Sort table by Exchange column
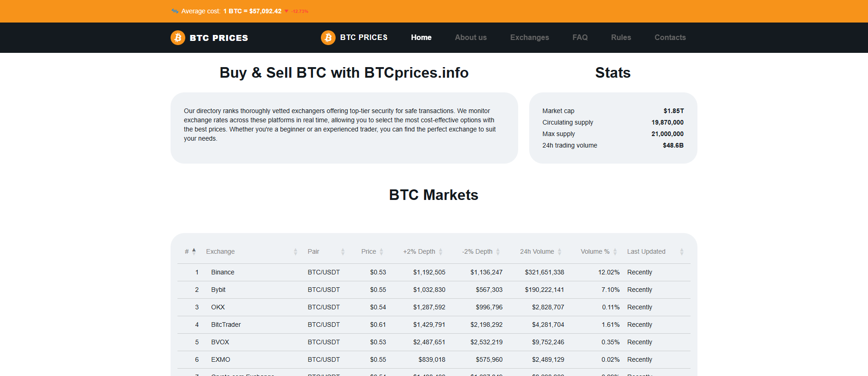The height and width of the screenshot is (376, 868). tap(252, 251)
